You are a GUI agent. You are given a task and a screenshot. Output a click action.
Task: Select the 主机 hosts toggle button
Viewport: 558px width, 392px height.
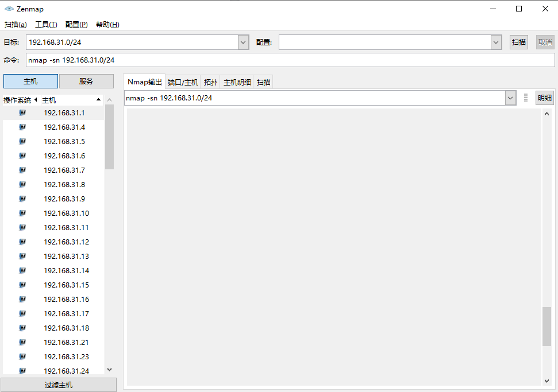click(x=30, y=81)
